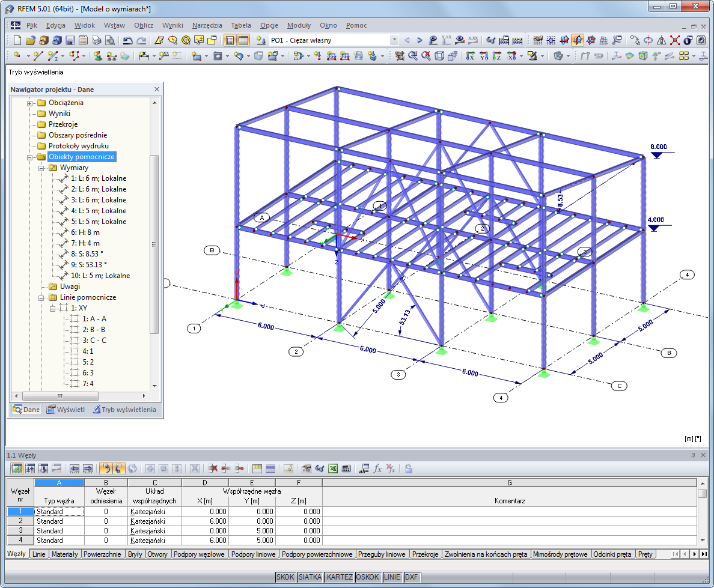Toggle the table display button

click(x=243, y=40)
